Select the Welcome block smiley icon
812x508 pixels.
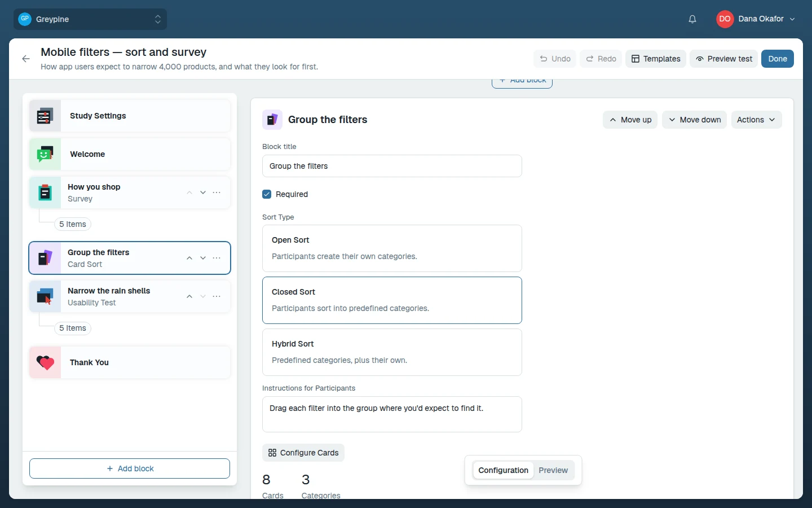tap(45, 154)
